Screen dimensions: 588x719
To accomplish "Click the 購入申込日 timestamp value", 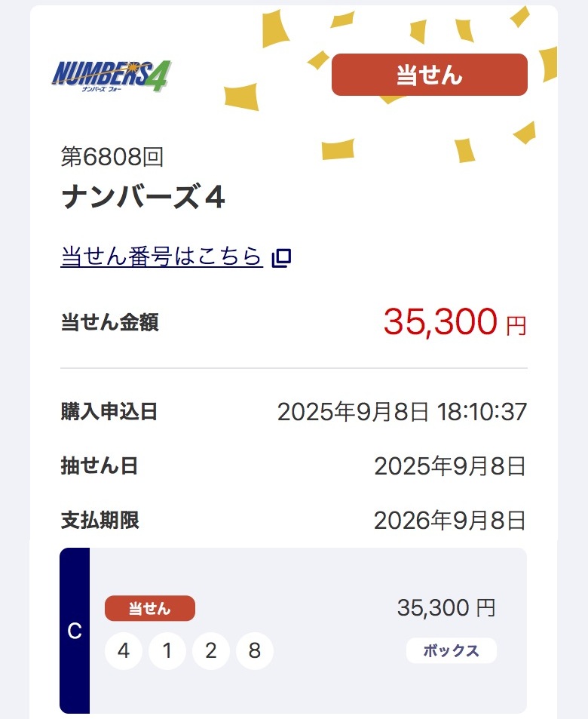I will 402,412.
